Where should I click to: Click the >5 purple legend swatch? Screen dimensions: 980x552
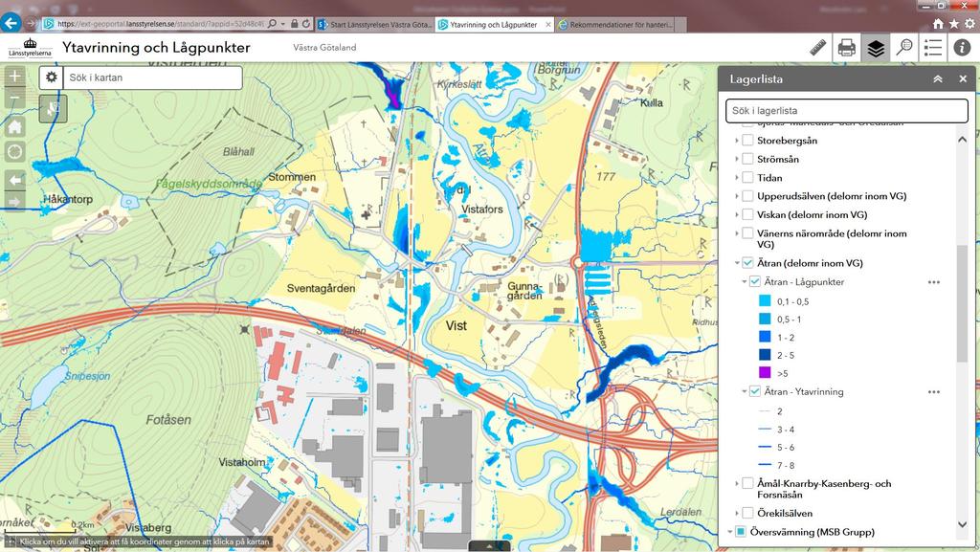click(765, 372)
